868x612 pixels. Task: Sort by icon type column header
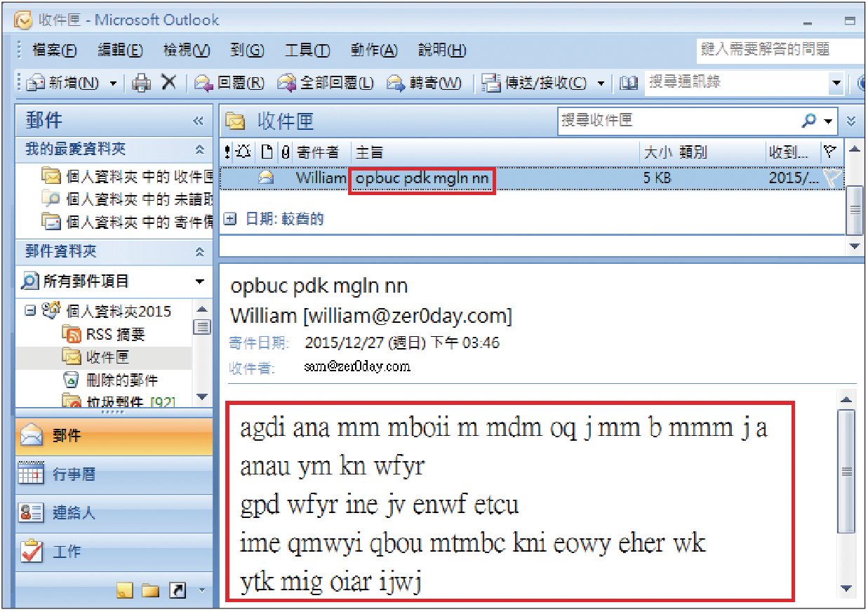(267, 152)
